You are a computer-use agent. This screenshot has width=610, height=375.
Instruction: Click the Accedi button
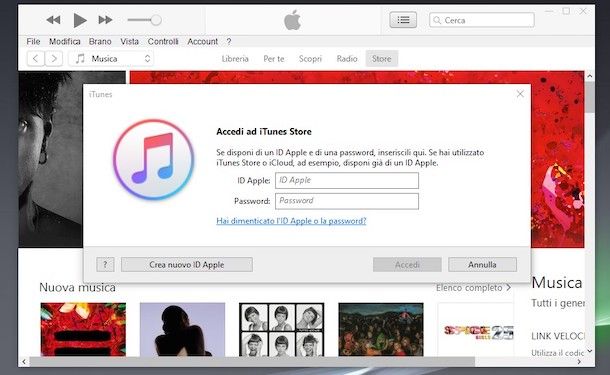pos(407,265)
